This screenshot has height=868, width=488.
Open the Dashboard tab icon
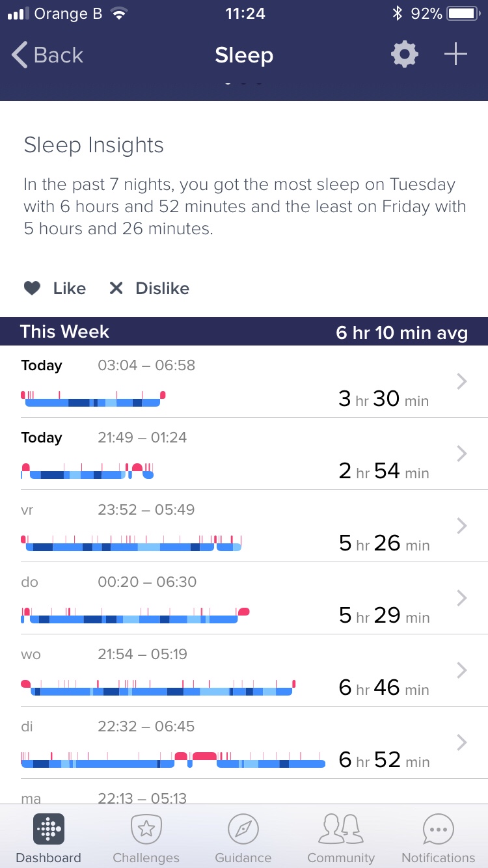tap(48, 829)
